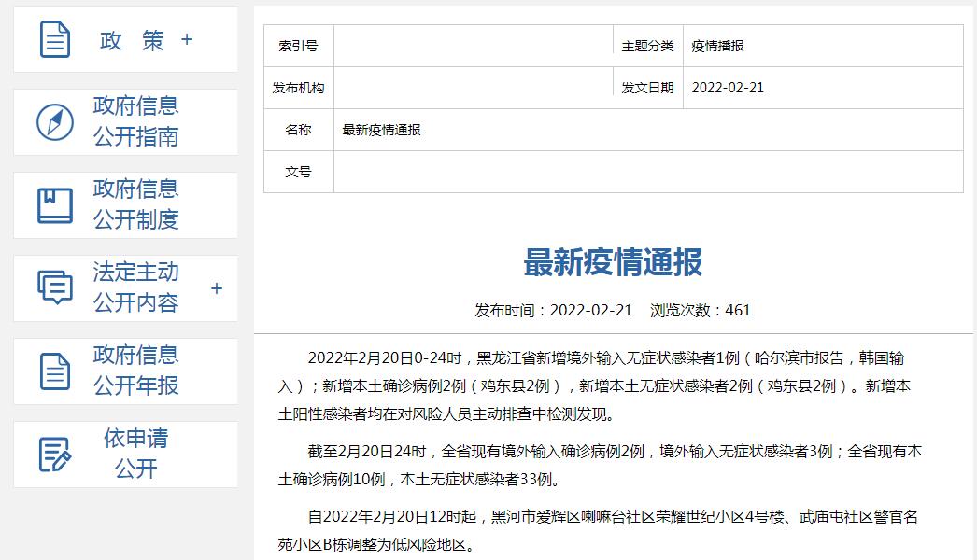Click the 浏览次数 view count text

point(701,310)
